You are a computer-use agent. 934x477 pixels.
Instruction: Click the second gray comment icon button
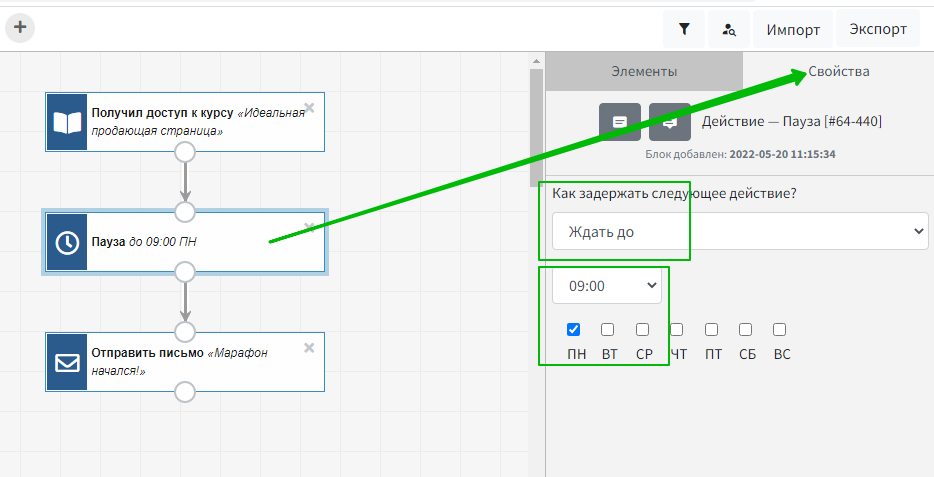point(669,122)
